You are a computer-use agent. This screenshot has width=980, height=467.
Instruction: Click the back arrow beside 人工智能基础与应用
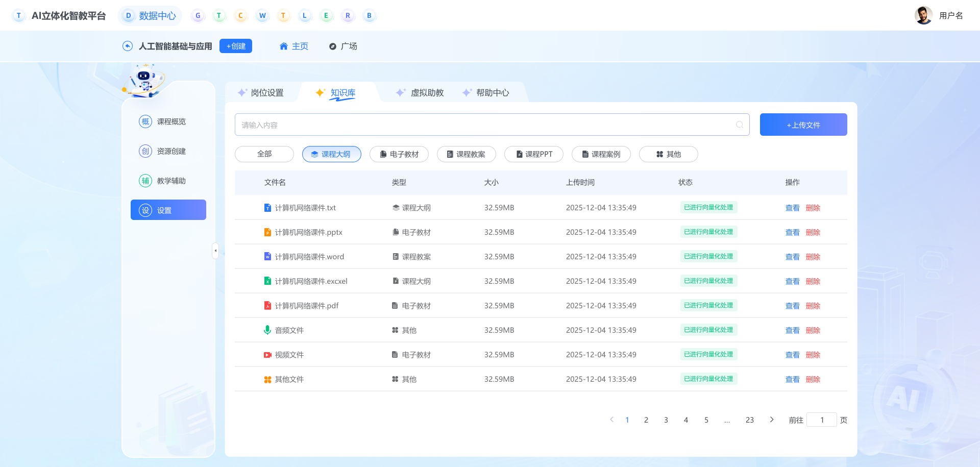click(128, 46)
